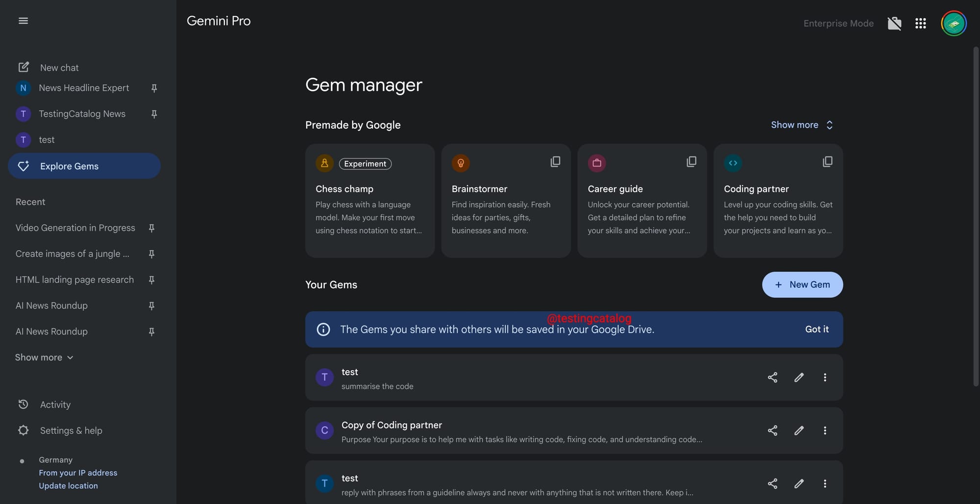Toggle pin on HTML landing page research
Image resolution: width=980 pixels, height=504 pixels.
click(151, 280)
